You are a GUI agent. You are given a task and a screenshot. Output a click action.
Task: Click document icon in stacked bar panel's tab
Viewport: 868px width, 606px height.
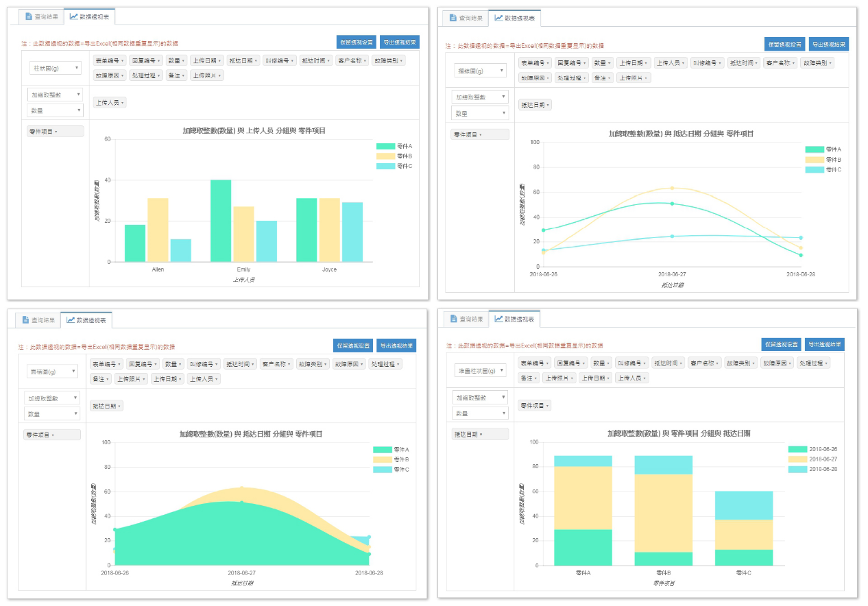tap(453, 319)
